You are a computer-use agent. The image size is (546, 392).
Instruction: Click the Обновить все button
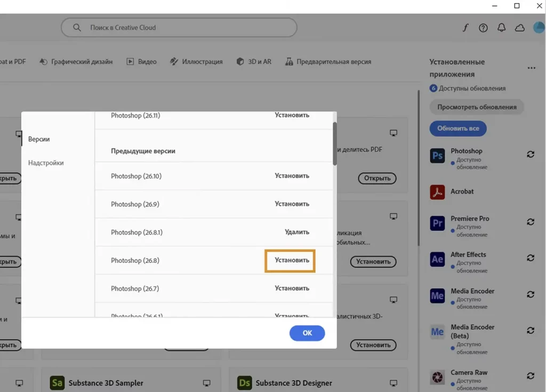458,129
